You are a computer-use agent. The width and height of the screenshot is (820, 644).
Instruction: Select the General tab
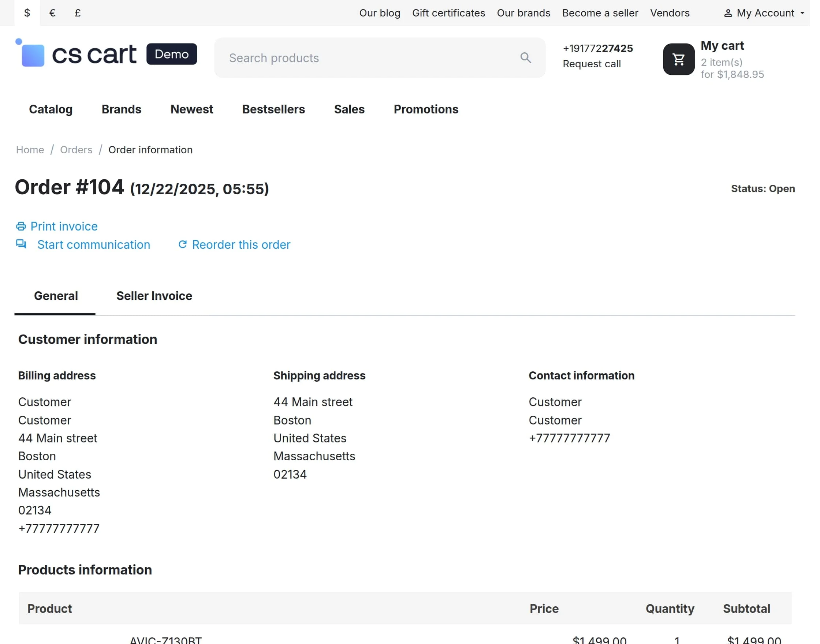coord(56,296)
